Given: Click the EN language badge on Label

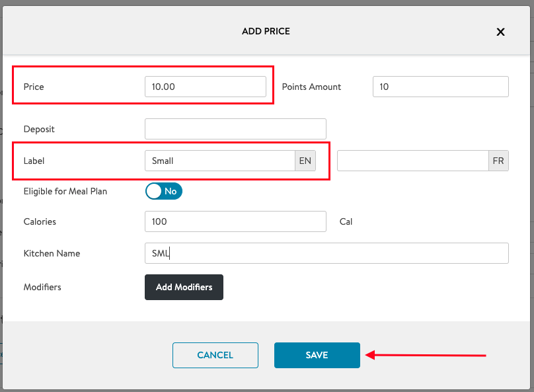Looking at the screenshot, I should pyautogui.click(x=305, y=161).
